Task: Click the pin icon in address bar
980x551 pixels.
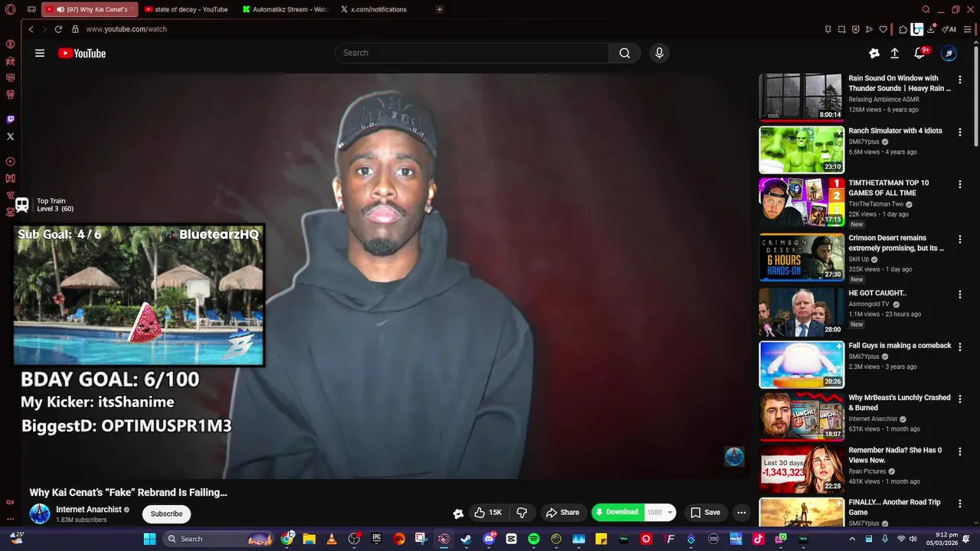Action: point(828,29)
